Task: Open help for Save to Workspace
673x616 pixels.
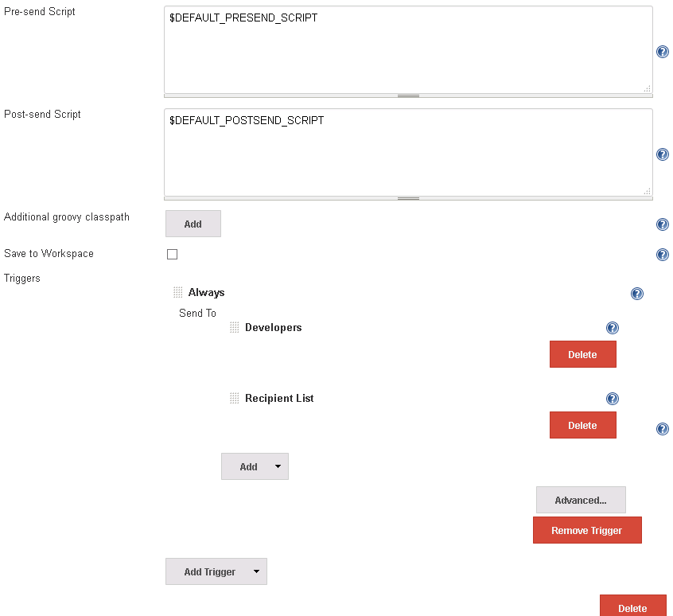Action: (x=663, y=255)
